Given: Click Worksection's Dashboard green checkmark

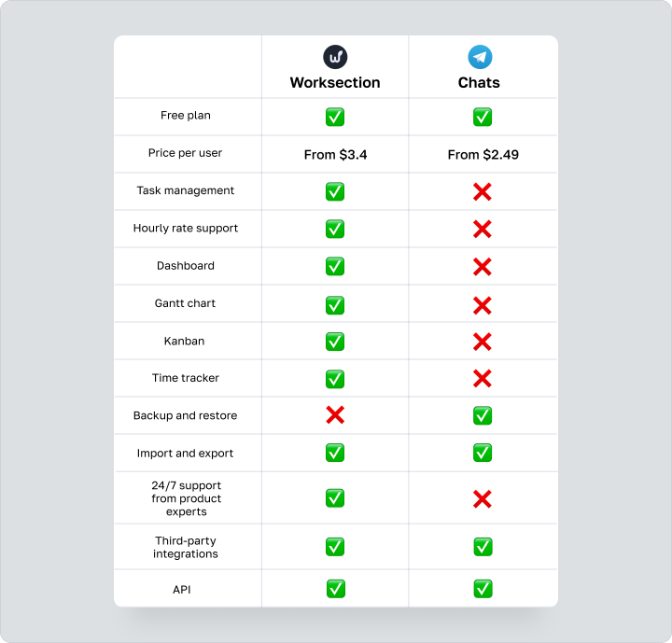Looking at the screenshot, I should point(335,266).
